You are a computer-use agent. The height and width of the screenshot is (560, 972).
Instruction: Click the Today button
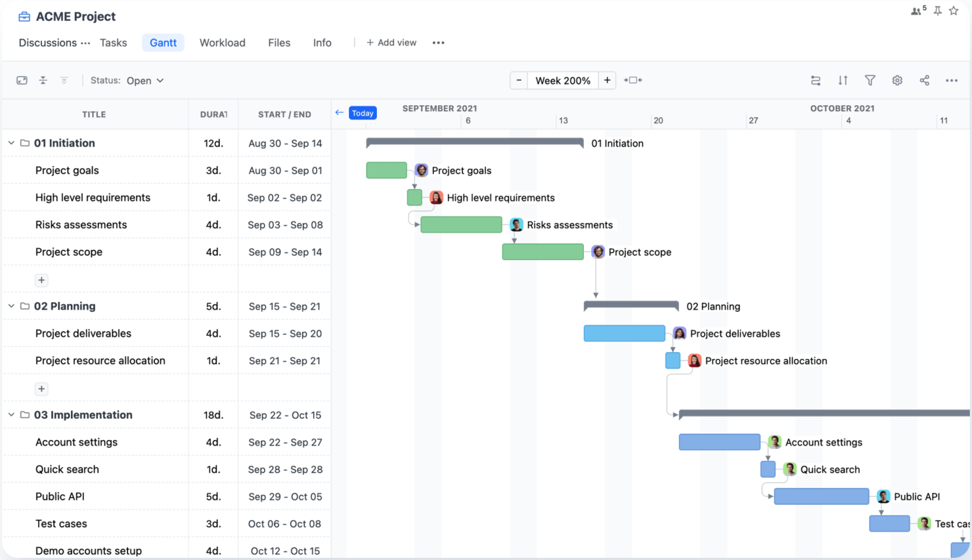tap(363, 112)
